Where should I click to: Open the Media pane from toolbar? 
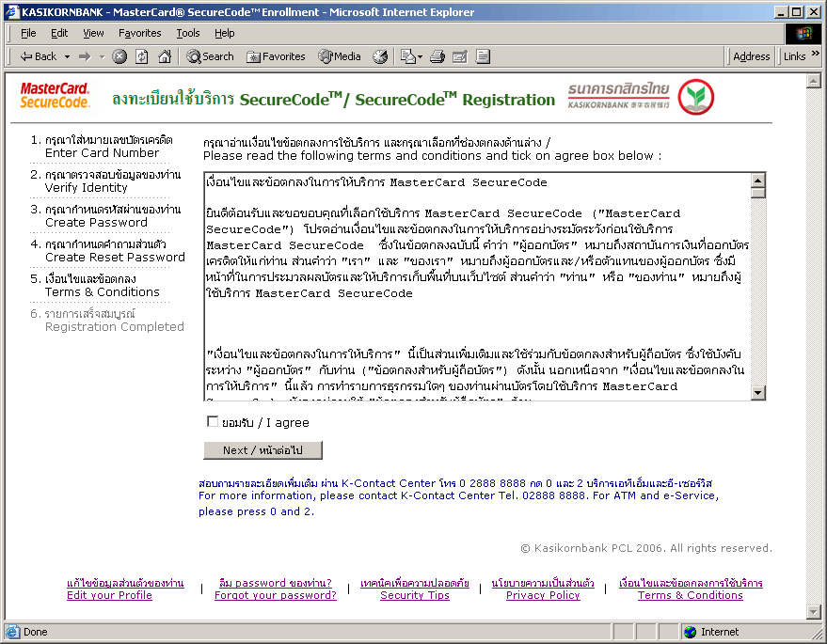[339, 56]
